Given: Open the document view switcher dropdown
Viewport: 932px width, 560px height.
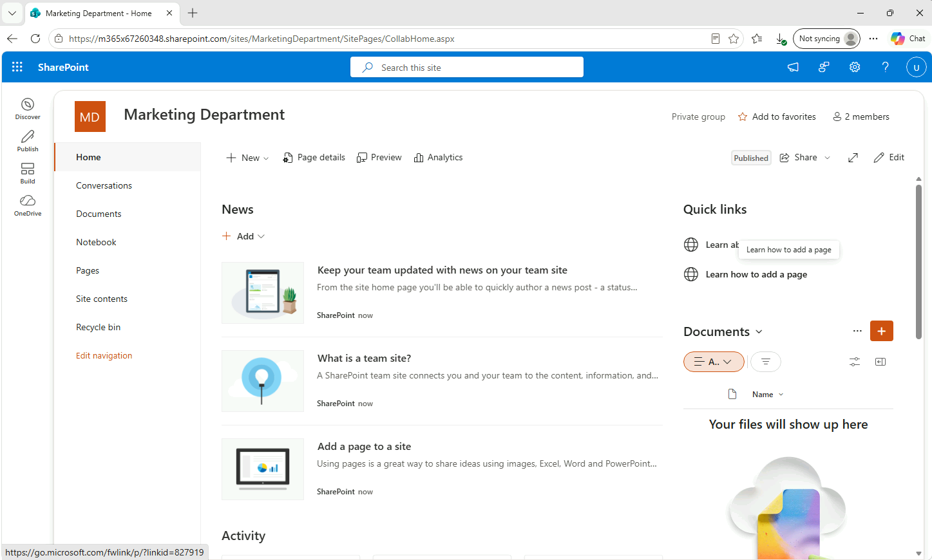Looking at the screenshot, I should 714,362.
